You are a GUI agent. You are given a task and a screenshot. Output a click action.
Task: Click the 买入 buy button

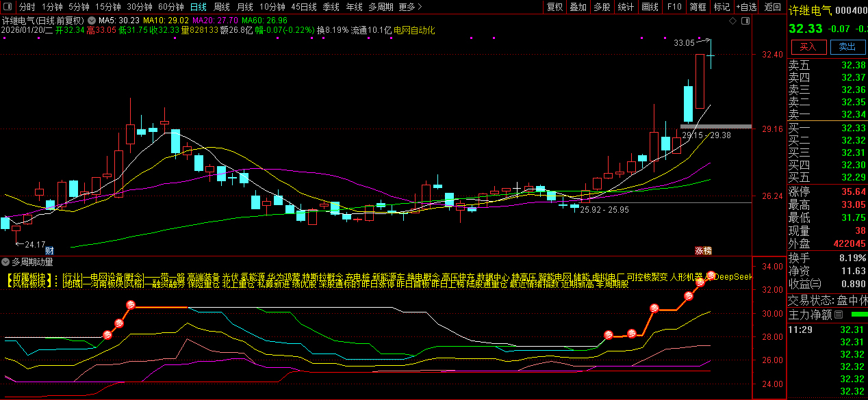[x=808, y=46]
